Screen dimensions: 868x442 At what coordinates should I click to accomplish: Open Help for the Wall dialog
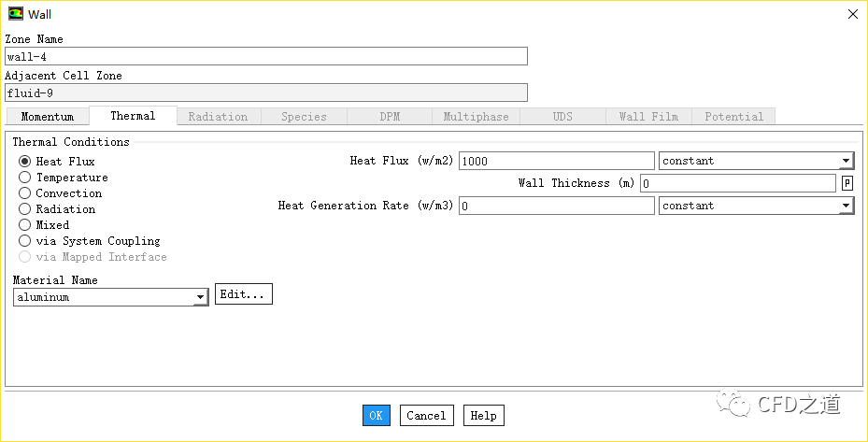tap(483, 416)
